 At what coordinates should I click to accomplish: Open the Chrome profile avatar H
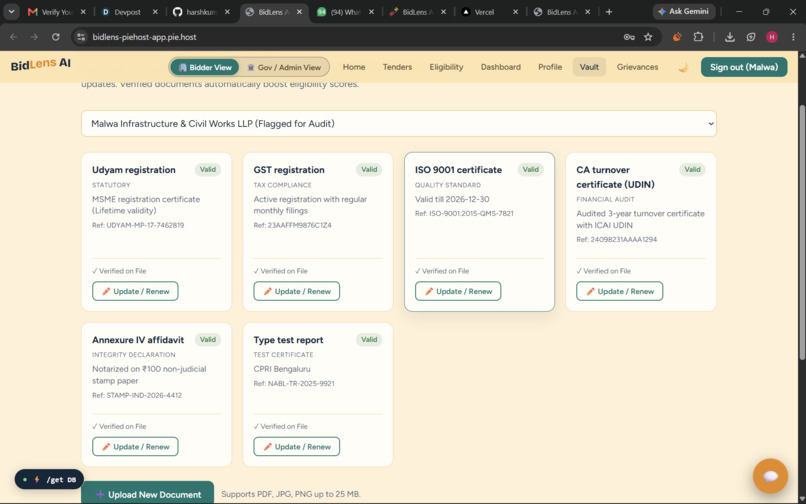click(x=772, y=37)
